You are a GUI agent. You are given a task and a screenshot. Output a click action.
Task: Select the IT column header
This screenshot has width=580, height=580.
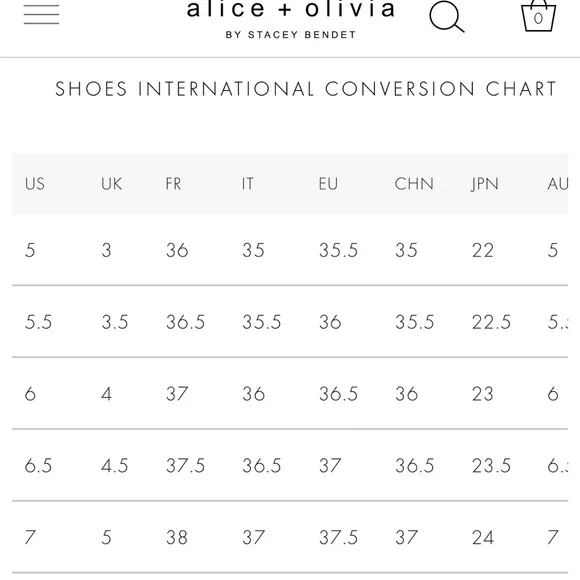tap(248, 184)
